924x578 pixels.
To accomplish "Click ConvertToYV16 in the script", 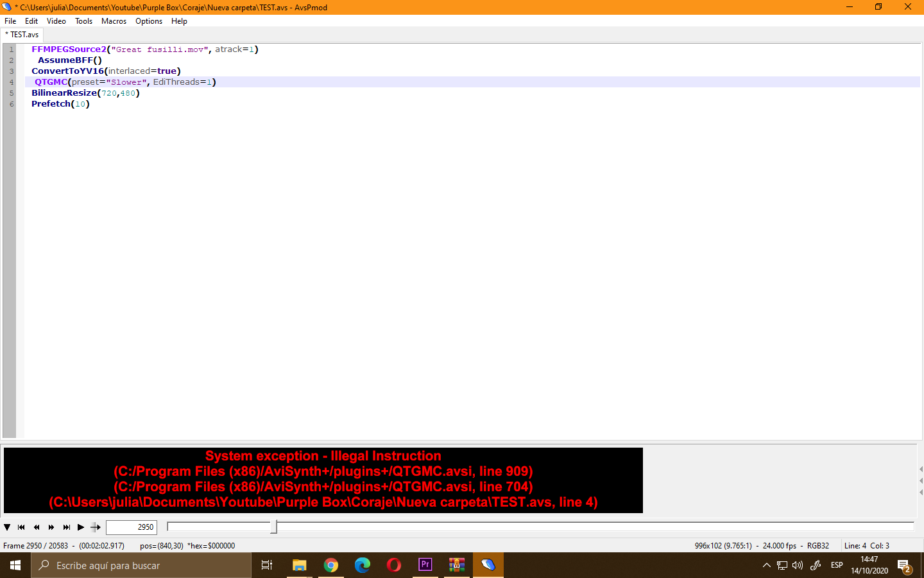I will pos(67,71).
